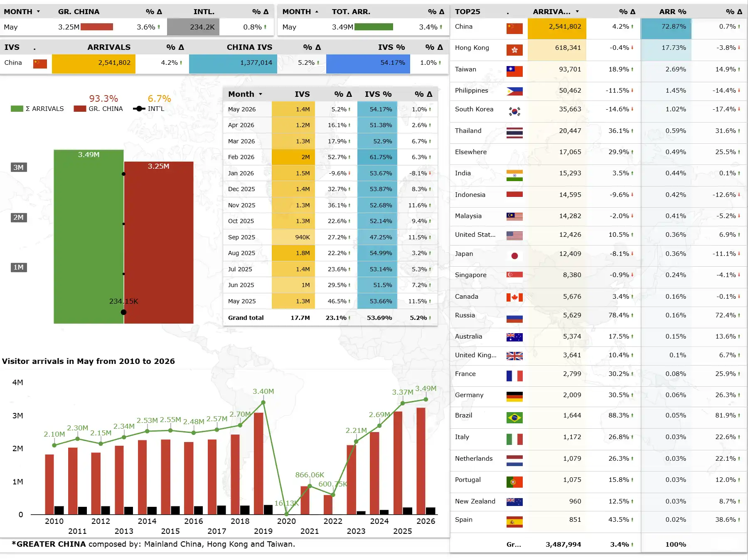
Task: Click the South Korea flag icon
Action: [x=514, y=111]
